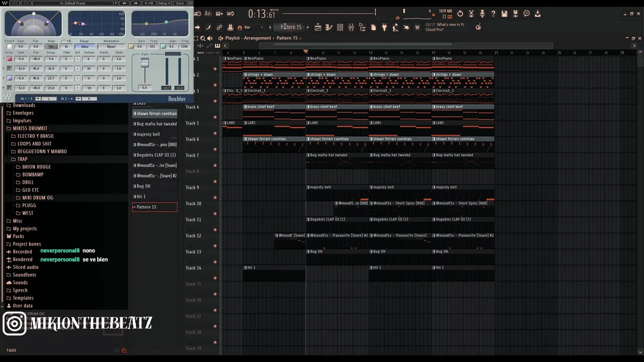Screen dimensions: 644x362
Task: Click Doubler Range 80Hz field
Action: coord(85,46)
